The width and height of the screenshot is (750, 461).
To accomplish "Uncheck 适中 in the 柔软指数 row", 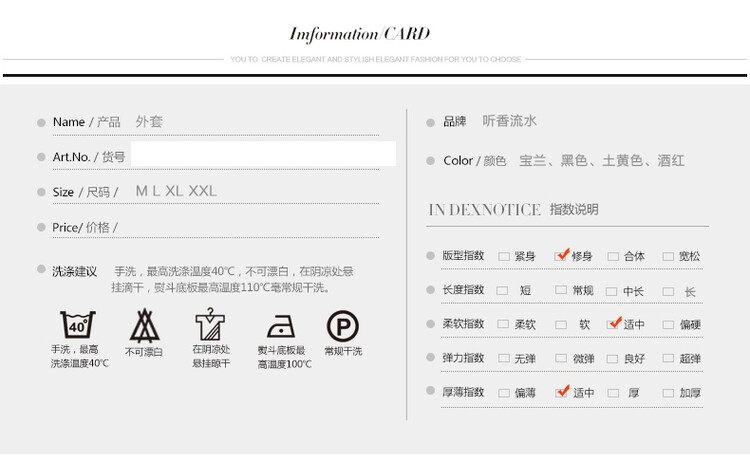I will (613, 324).
